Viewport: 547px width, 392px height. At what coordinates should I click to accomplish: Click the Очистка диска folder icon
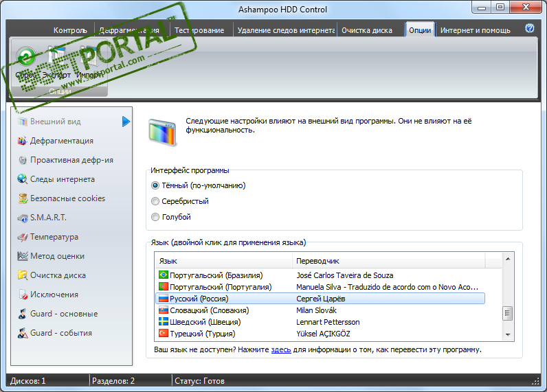tap(22, 275)
